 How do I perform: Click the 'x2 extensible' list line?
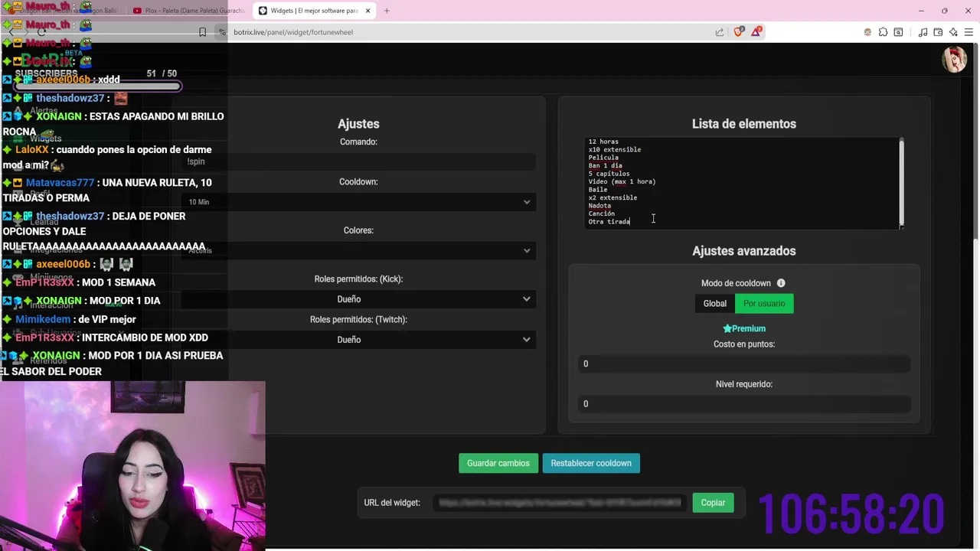click(x=612, y=197)
